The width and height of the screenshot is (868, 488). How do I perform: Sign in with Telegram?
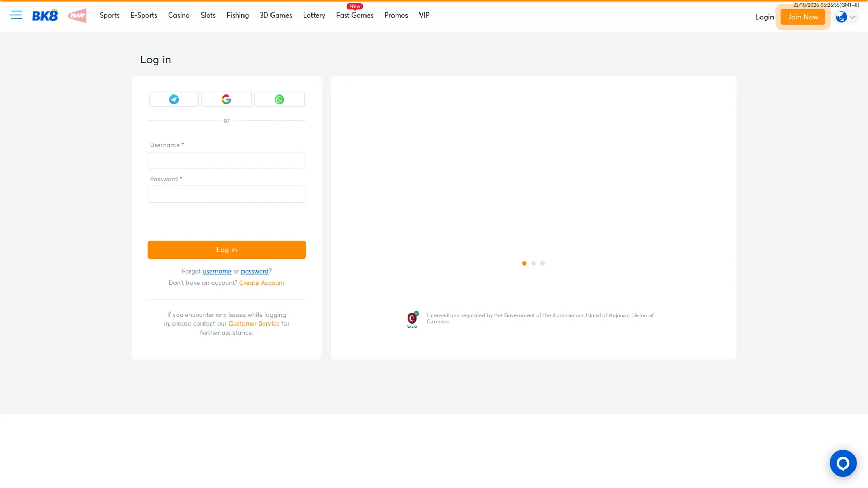pyautogui.click(x=174, y=99)
